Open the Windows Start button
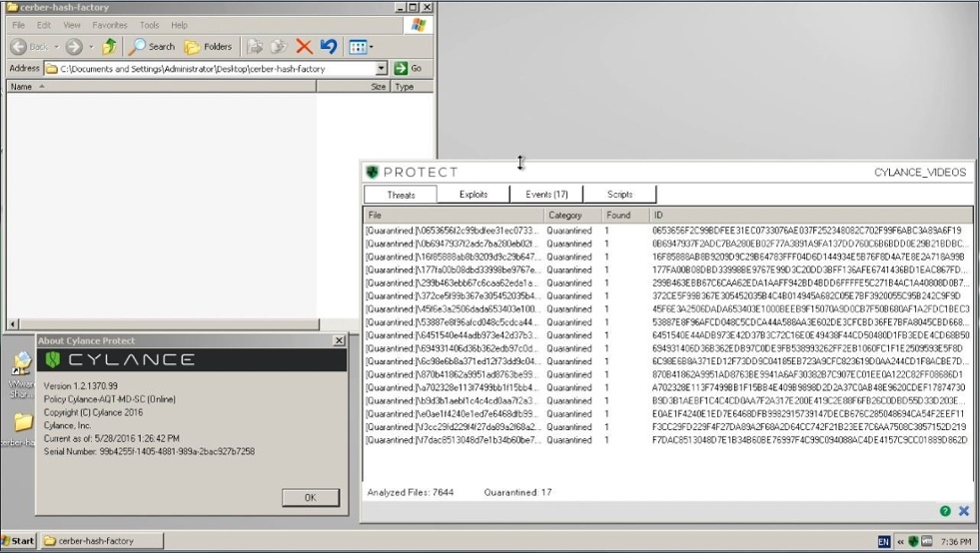This screenshot has height=553, width=980. point(18,540)
